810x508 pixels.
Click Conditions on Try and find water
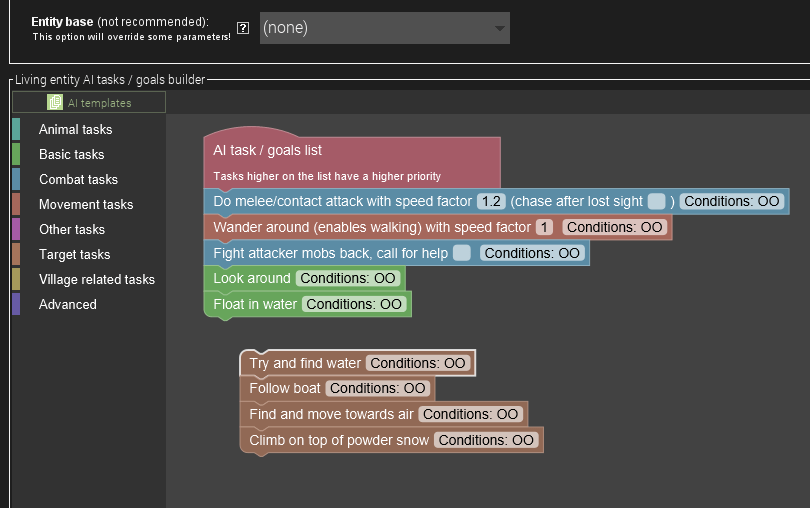click(417, 363)
